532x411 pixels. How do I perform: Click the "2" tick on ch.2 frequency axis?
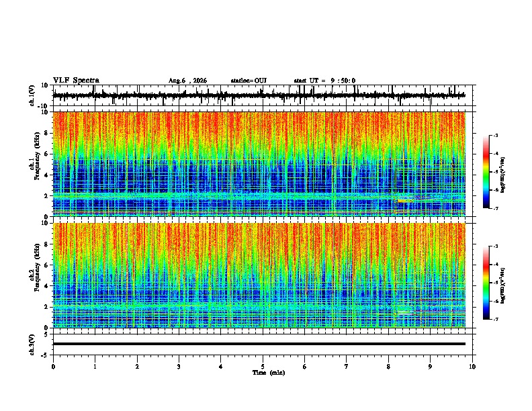(x=46, y=307)
